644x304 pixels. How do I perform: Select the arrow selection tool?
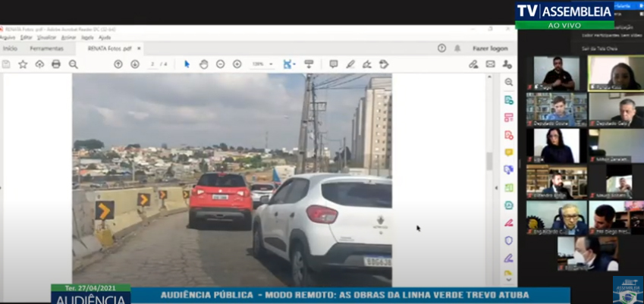[187, 64]
